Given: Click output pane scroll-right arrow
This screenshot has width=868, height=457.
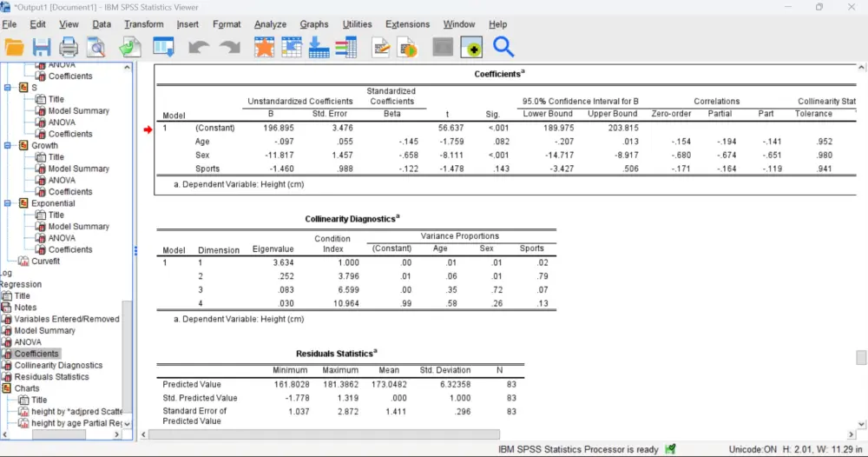Looking at the screenshot, I should [852, 434].
